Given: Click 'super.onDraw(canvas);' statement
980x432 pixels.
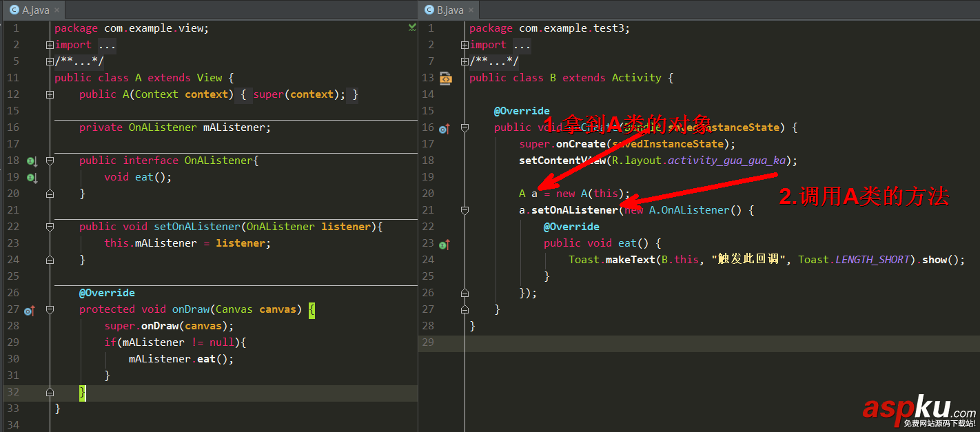Looking at the screenshot, I should pyautogui.click(x=169, y=326).
